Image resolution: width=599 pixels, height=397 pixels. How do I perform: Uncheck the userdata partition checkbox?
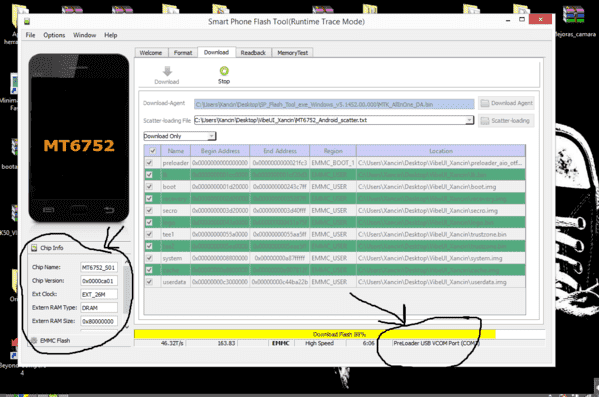[149, 282]
